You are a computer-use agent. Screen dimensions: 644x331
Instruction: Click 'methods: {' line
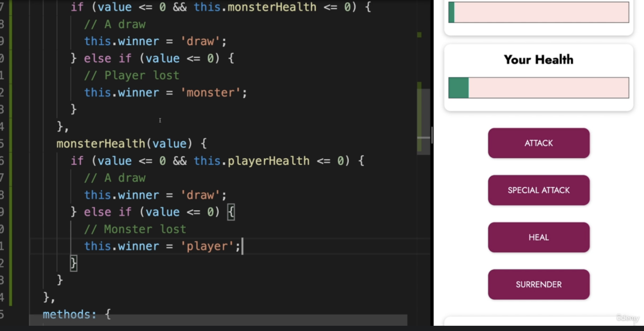(77, 314)
